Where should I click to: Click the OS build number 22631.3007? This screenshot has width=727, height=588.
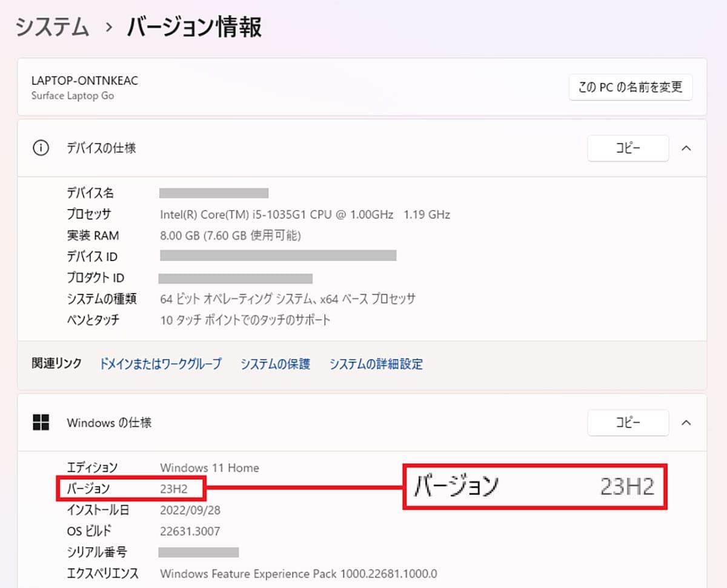pos(190,532)
